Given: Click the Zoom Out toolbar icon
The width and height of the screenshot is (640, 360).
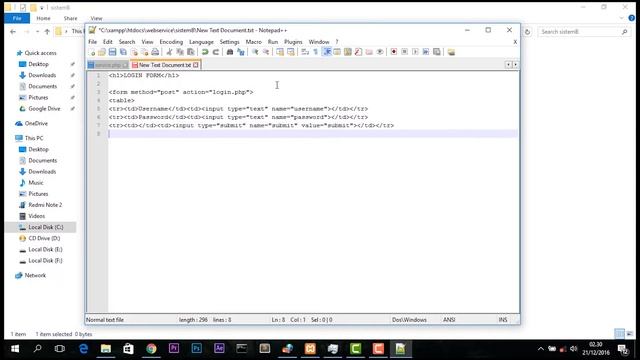Looking at the screenshot, I should [266, 52].
